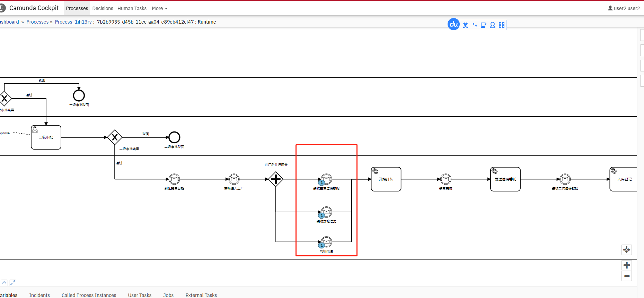Select the 到达提单日期 message event
Screen dimensions: 644x298
(174, 179)
